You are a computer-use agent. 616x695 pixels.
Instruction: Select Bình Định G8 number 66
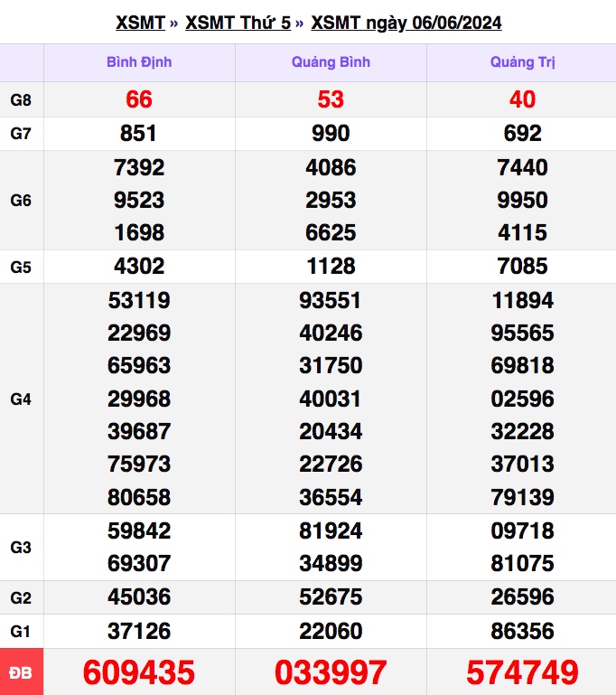coord(139,99)
